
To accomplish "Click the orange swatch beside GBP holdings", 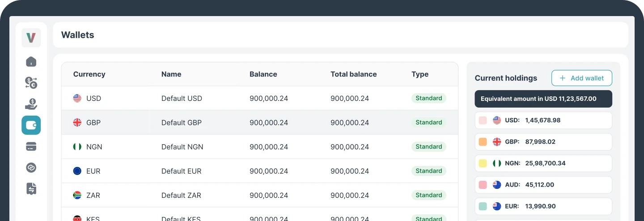I will pos(483,142).
